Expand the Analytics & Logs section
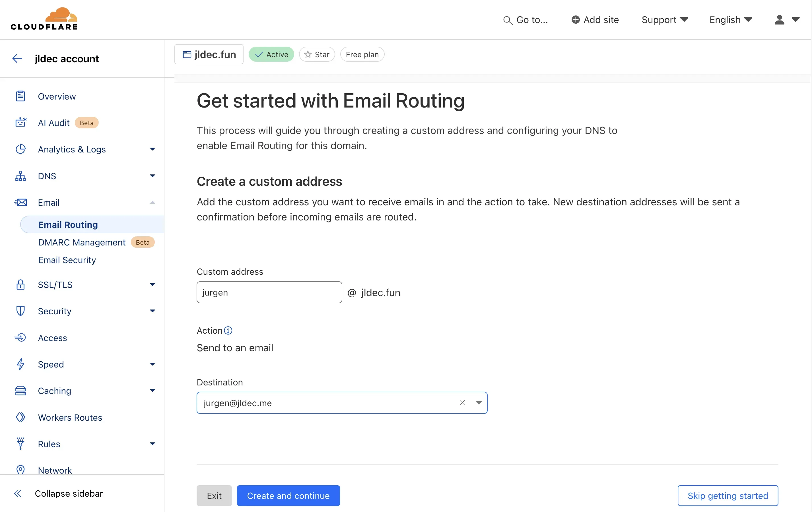The width and height of the screenshot is (812, 512). [x=152, y=149]
